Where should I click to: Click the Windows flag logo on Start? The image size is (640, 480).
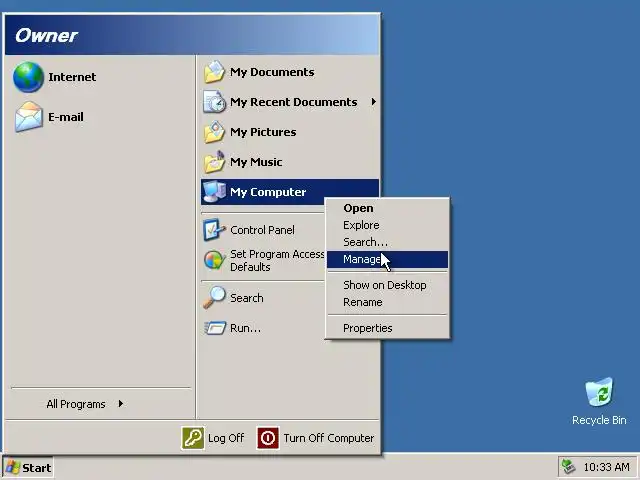[13, 467]
